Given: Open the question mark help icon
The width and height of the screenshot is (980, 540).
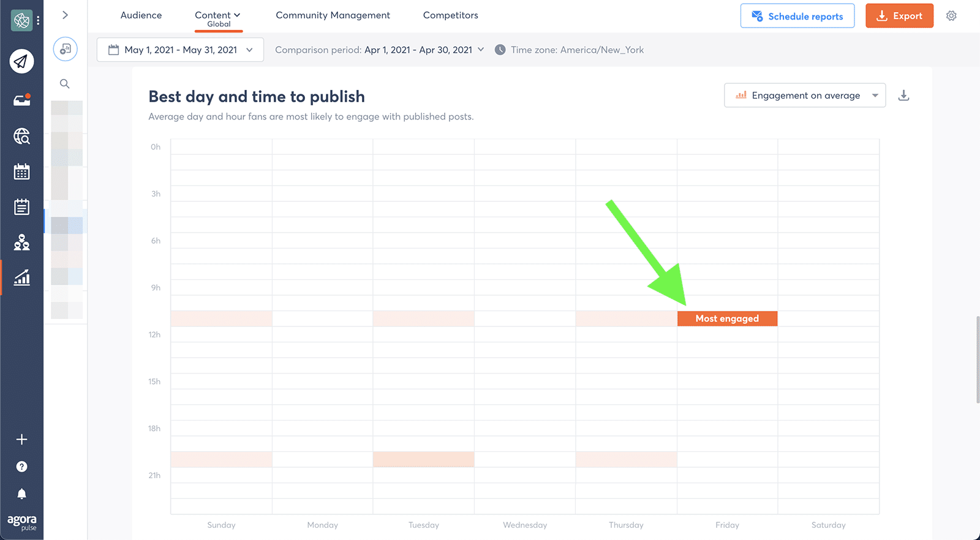Looking at the screenshot, I should [x=21, y=467].
